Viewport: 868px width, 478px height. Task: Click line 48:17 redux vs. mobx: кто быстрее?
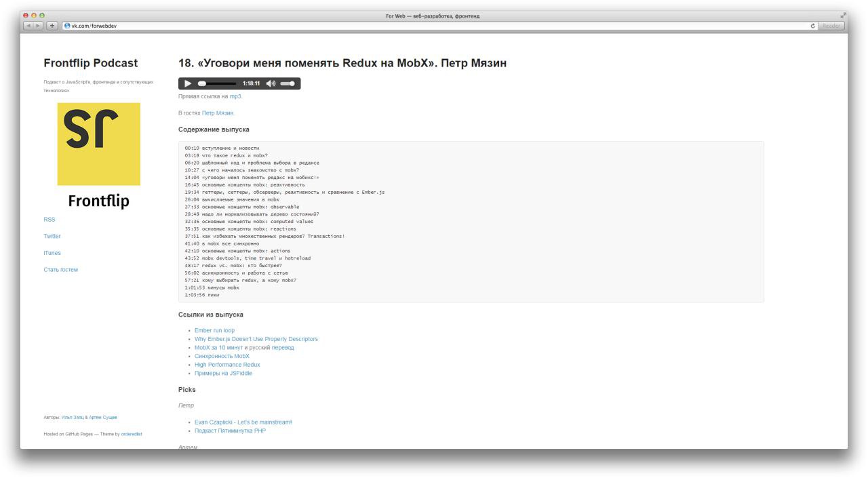click(233, 266)
